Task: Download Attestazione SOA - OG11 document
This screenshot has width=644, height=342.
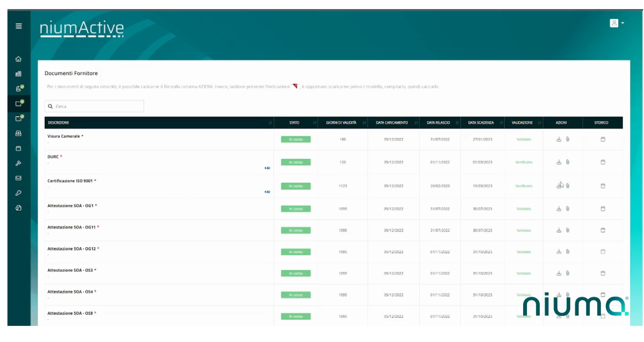Action: click(x=559, y=230)
